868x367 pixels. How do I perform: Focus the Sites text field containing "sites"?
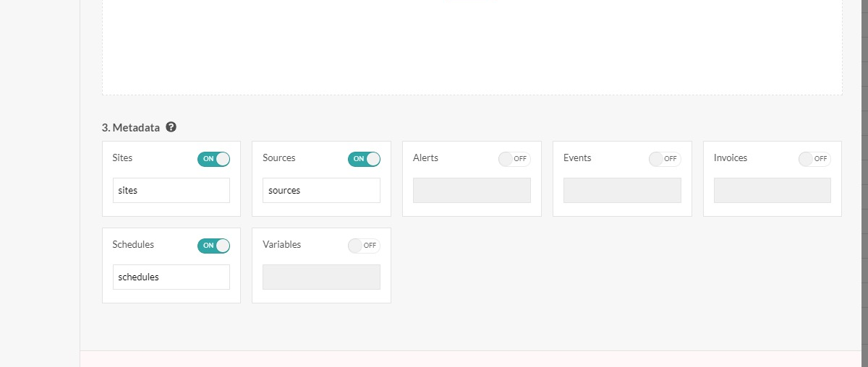[x=171, y=191]
